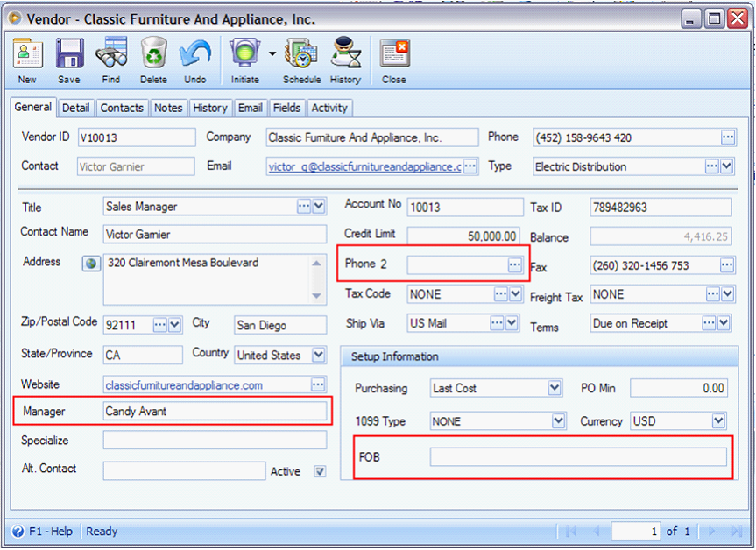
Task: Click ellipsis button in Website field
Action: 318,384
